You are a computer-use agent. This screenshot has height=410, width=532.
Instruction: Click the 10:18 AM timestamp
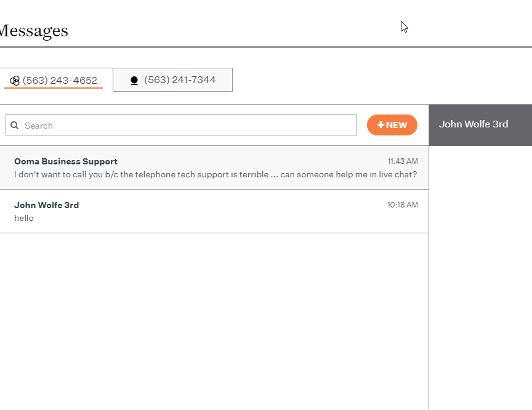point(403,205)
